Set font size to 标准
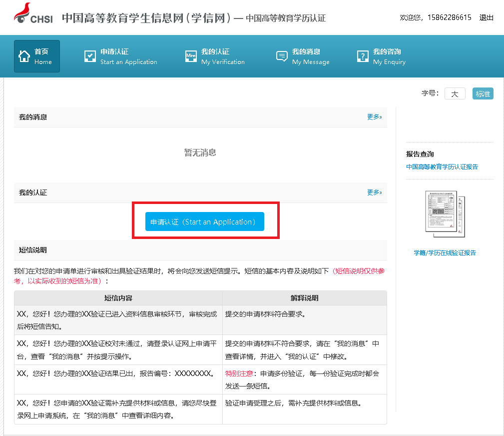This screenshot has width=504, height=436. 483,93
